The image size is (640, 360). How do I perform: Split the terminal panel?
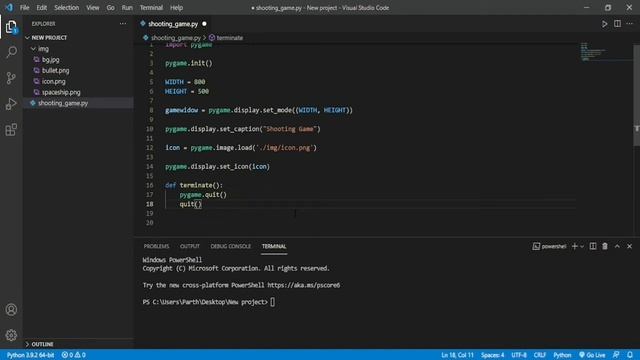(593, 246)
